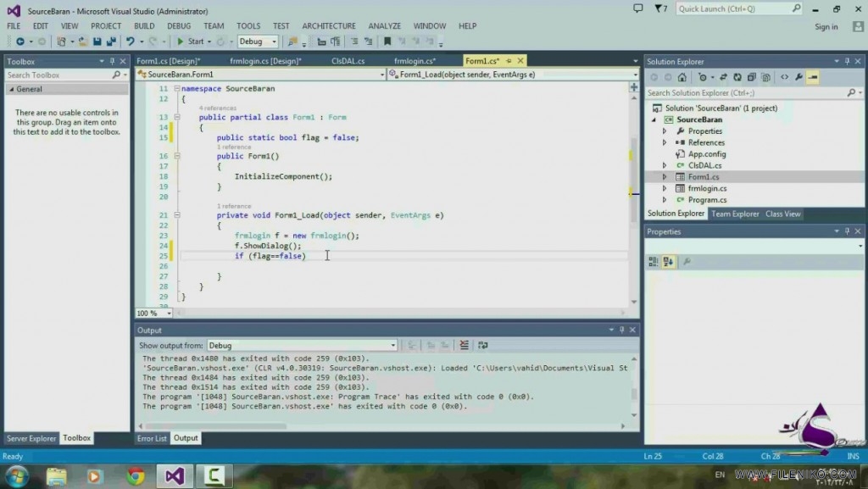This screenshot has height=489, width=868.
Task: Switch to the Error List tab
Action: [x=152, y=438]
